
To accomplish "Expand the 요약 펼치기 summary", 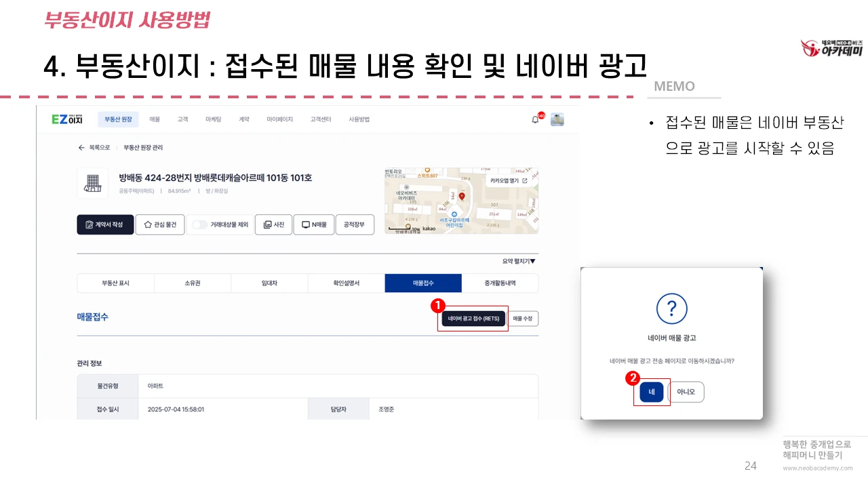I will click(x=519, y=261).
